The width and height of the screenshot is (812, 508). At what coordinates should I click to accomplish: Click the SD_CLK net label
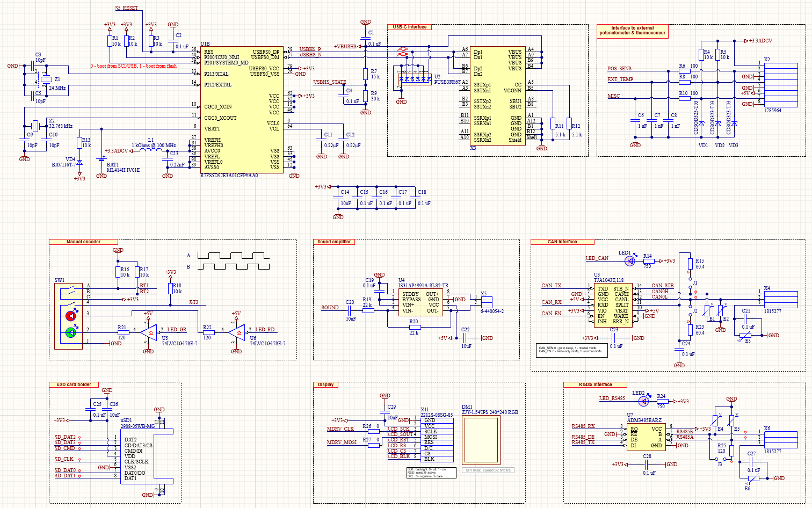tap(64, 459)
